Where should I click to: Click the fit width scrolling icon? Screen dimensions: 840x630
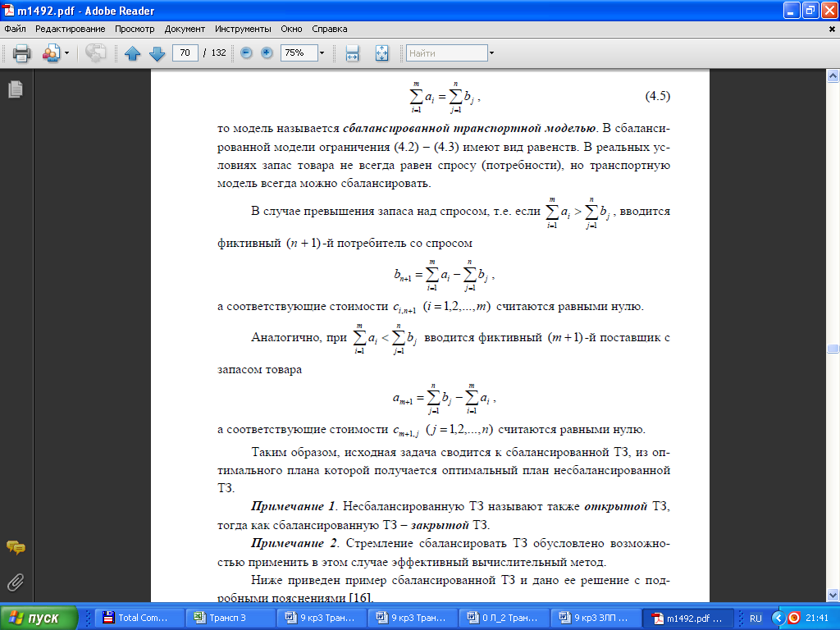pos(352,53)
